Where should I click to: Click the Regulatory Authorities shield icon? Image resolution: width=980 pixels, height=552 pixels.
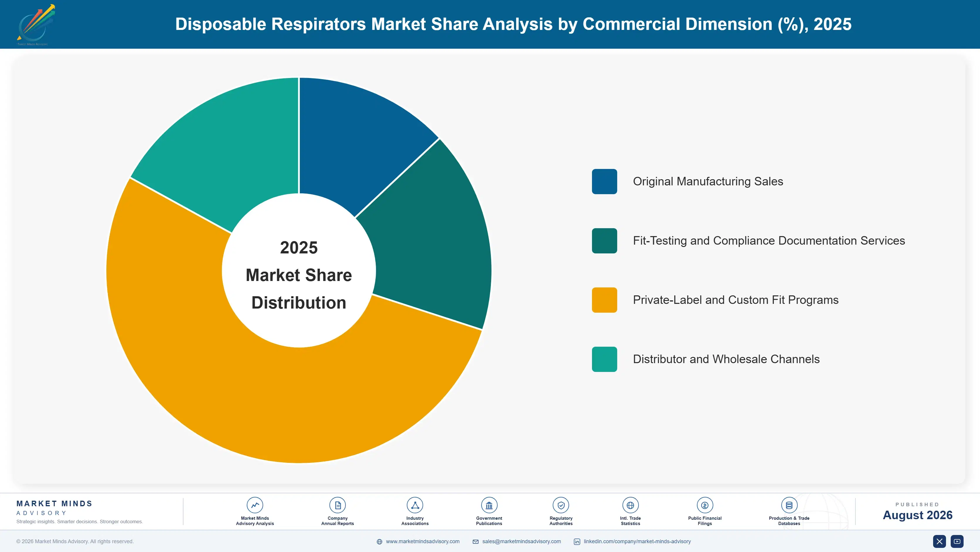561,505
